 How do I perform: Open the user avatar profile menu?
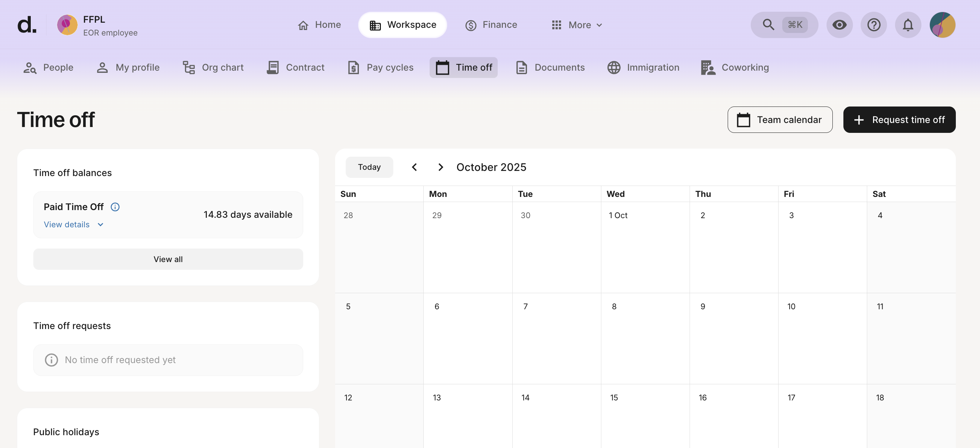pos(942,25)
